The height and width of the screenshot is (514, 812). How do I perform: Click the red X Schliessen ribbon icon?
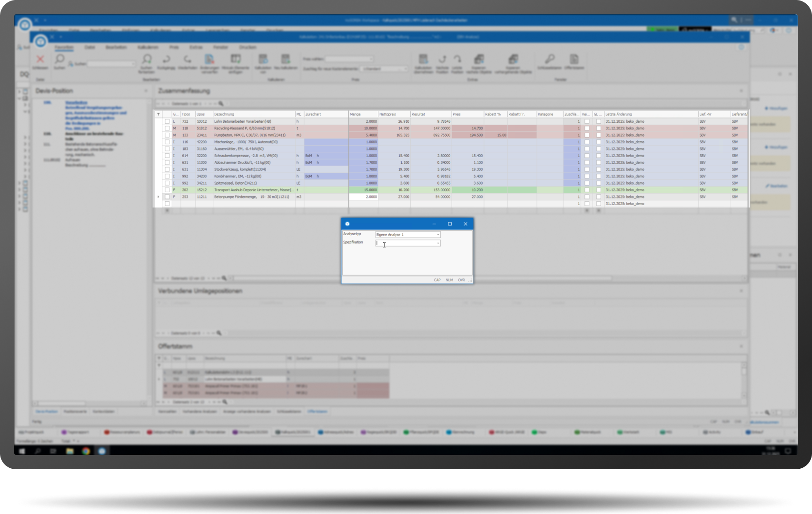pyautogui.click(x=40, y=59)
